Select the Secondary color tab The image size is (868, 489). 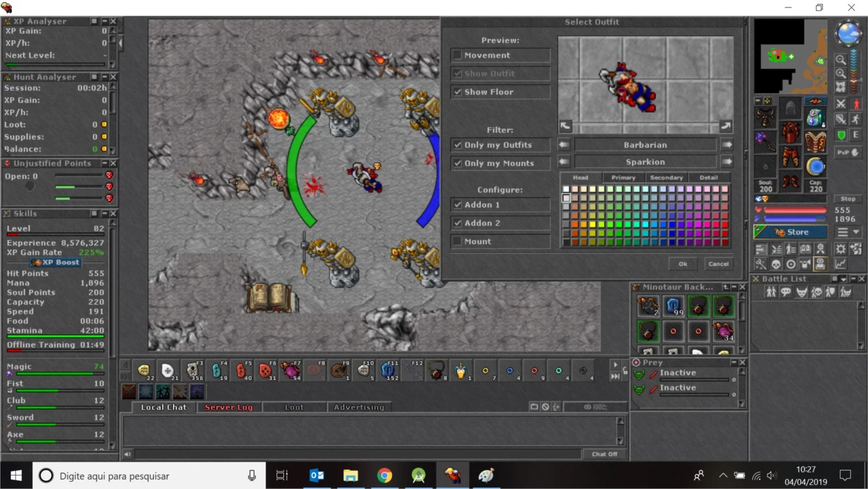pyautogui.click(x=666, y=177)
